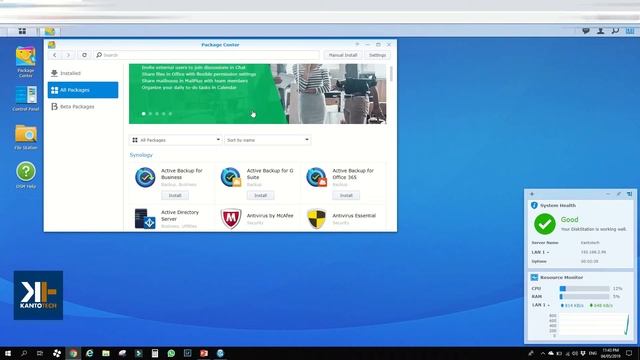Click the Package Center search field
This screenshot has height=360, width=640.
click(x=207, y=55)
